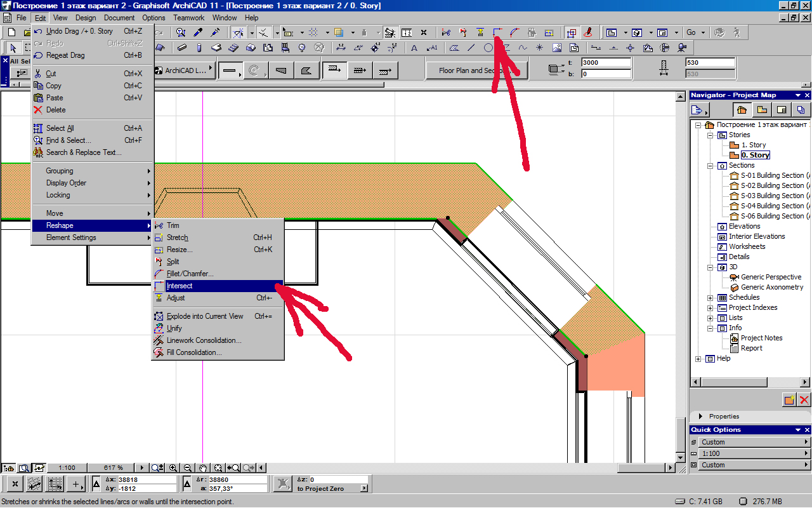Select the Lamp tool icon
The height and width of the screenshot is (508, 812).
click(302, 48)
